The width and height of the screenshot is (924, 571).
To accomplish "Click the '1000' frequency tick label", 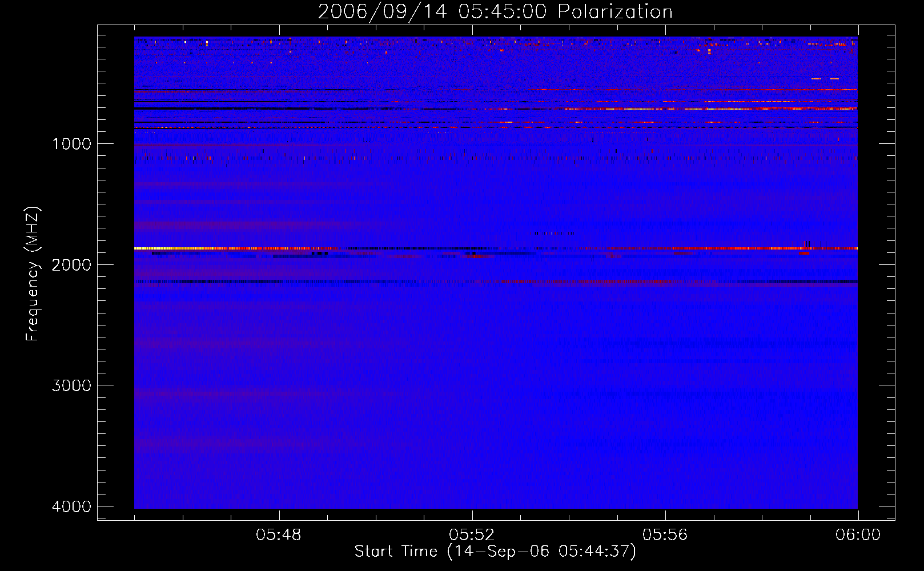I will pyautogui.click(x=71, y=144).
